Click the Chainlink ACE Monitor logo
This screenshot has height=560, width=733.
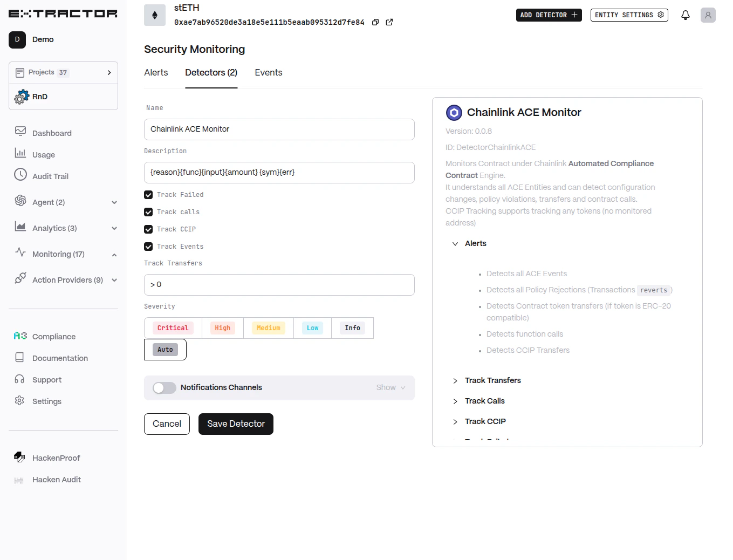pos(454,113)
